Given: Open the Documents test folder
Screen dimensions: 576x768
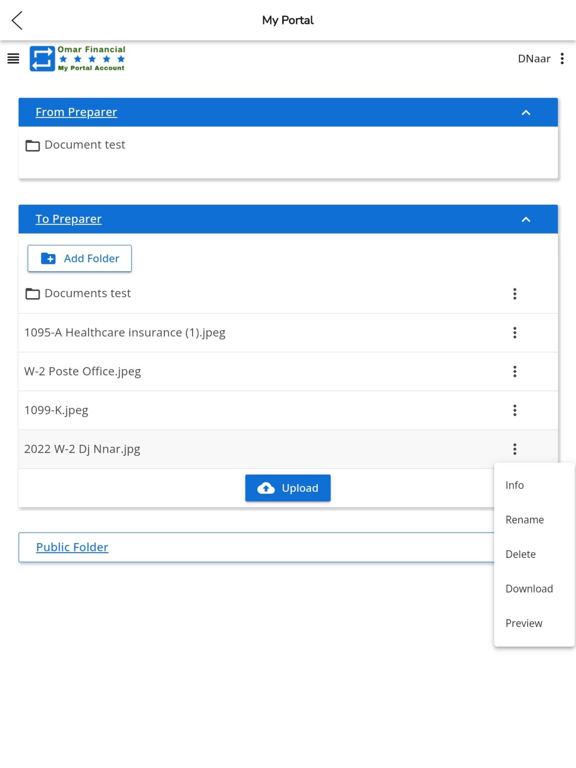Looking at the screenshot, I should 88,293.
